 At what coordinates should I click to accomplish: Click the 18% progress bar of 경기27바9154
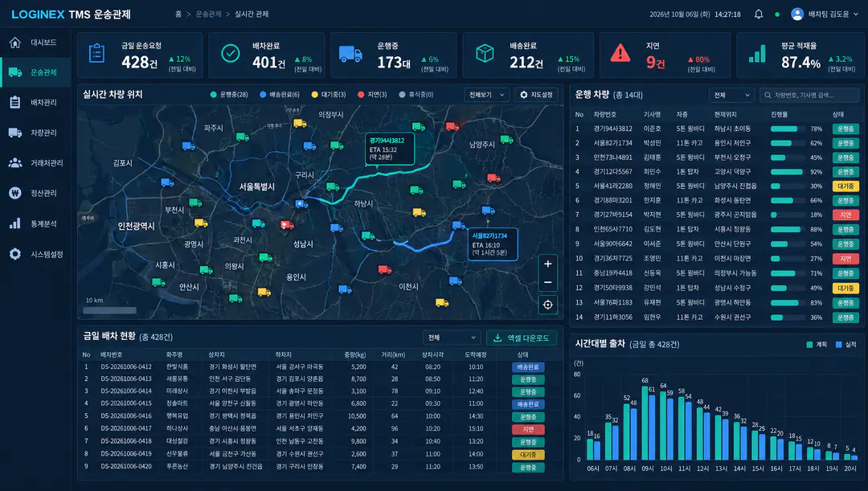[788, 215]
